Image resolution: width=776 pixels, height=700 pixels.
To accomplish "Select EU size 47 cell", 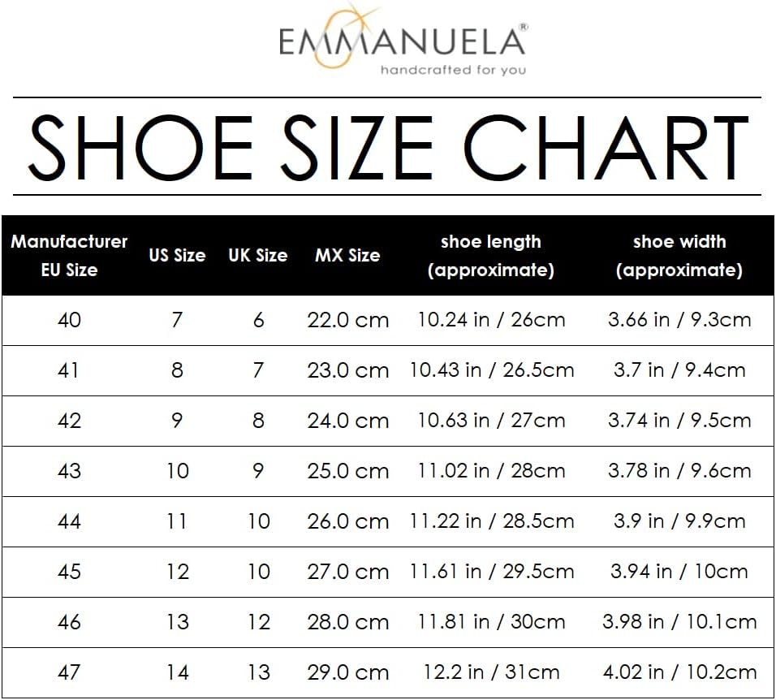I will (69, 672).
